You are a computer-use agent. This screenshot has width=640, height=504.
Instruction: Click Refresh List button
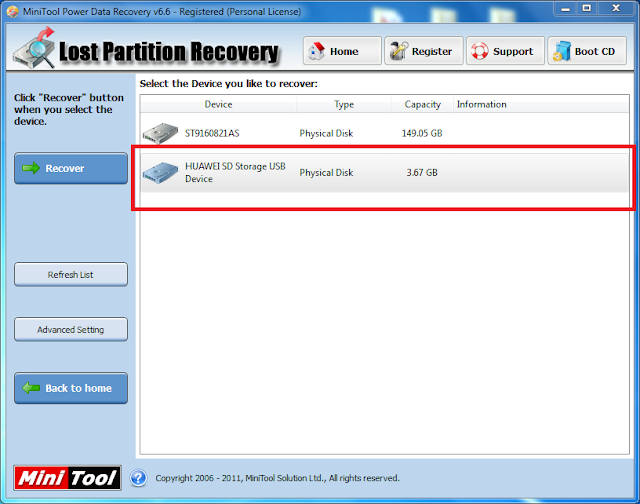71,275
